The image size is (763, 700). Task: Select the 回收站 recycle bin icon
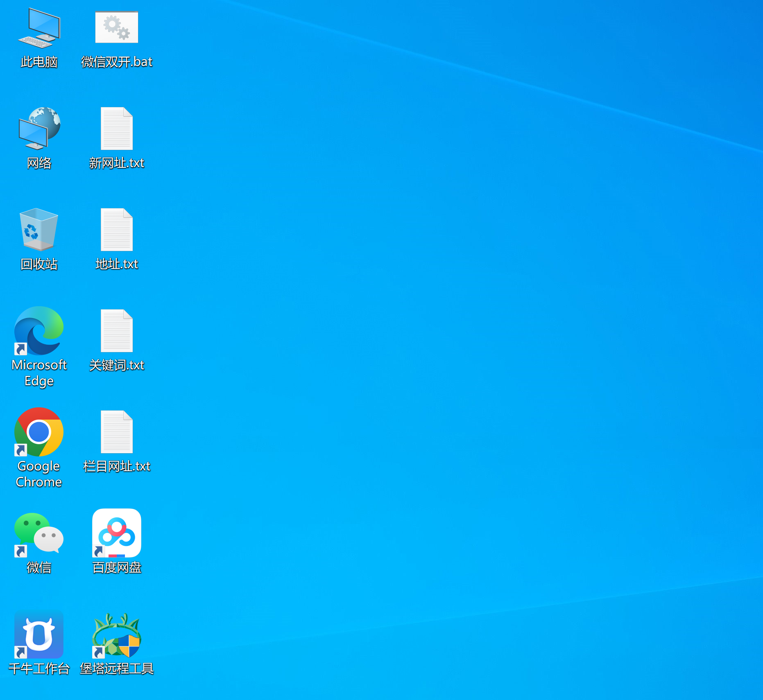[39, 229]
